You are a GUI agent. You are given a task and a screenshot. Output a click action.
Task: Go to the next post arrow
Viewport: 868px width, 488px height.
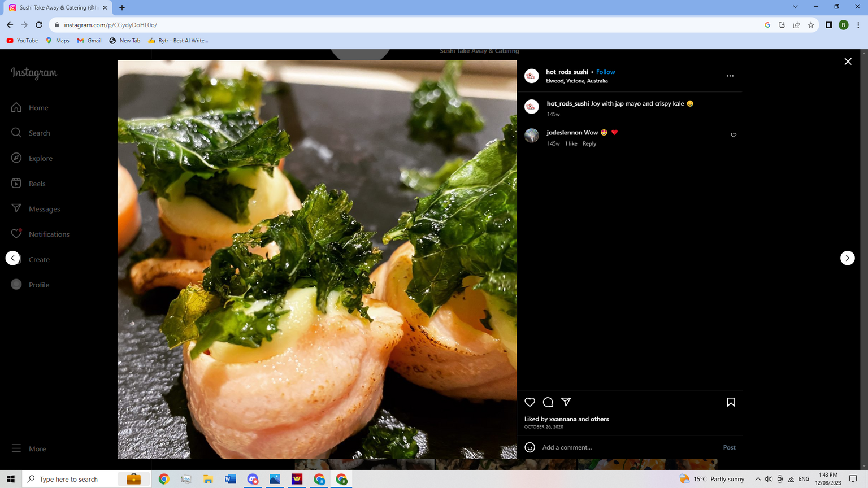pyautogui.click(x=847, y=258)
